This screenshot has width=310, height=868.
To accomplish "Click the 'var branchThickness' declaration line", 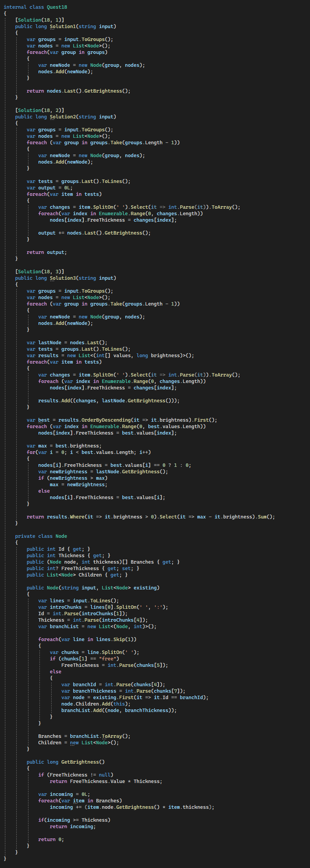I will pyautogui.click(x=123, y=691).
